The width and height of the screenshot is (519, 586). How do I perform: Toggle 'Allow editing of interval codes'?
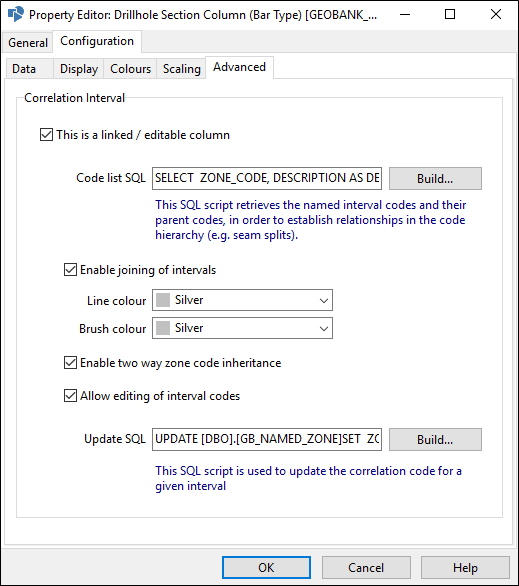click(x=70, y=395)
